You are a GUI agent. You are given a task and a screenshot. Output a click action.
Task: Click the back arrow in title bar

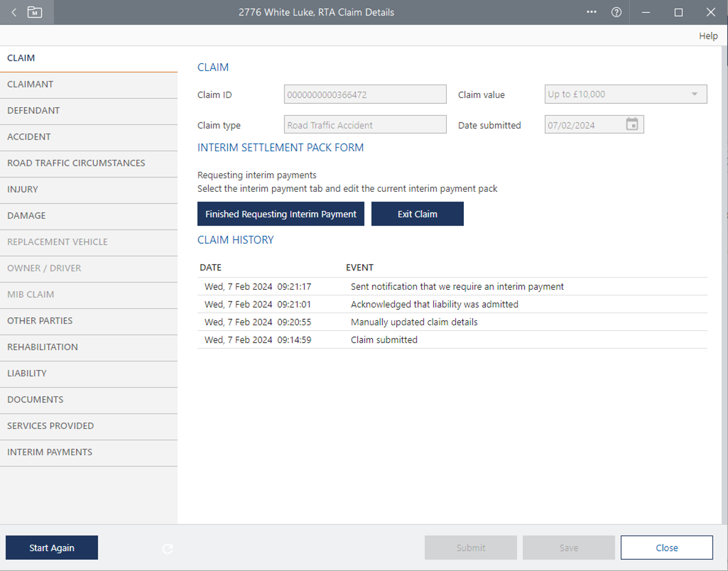point(14,12)
